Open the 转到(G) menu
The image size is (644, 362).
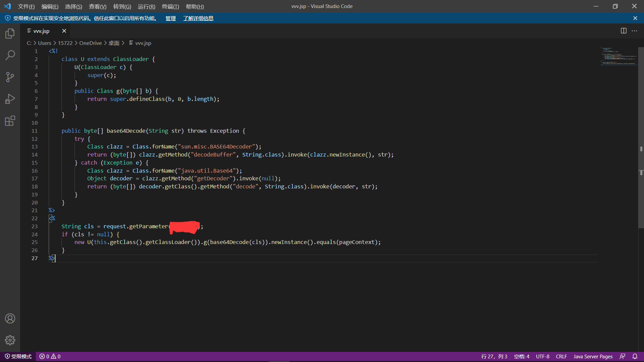[x=122, y=6]
